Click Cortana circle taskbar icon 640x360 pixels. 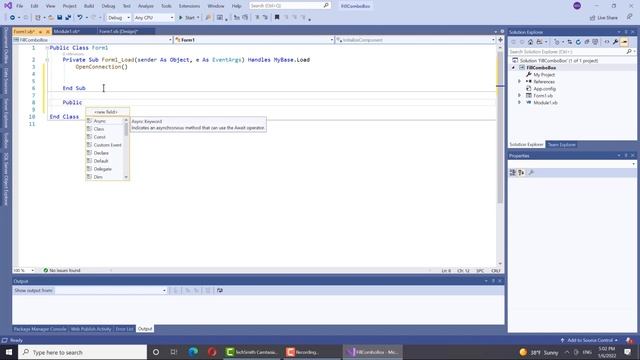(156, 352)
